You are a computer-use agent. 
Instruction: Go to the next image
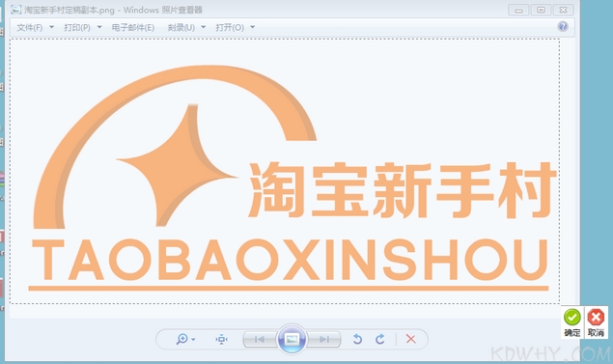pos(323,339)
